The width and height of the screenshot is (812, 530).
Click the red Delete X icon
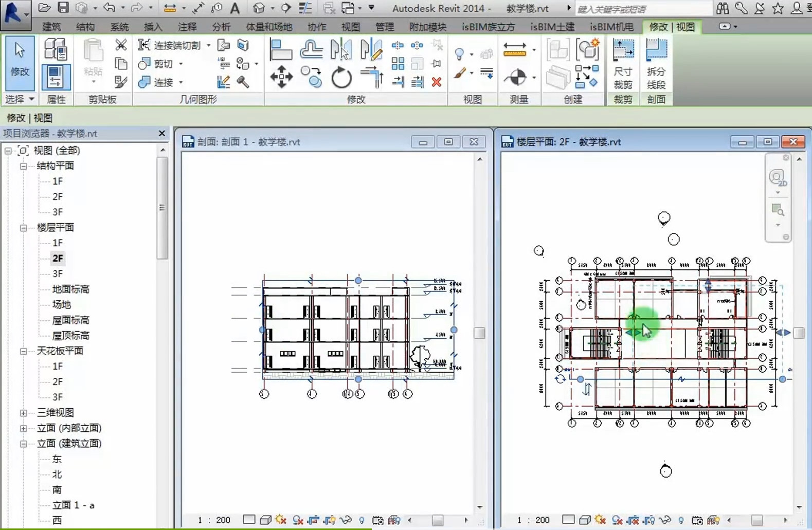pyautogui.click(x=437, y=82)
